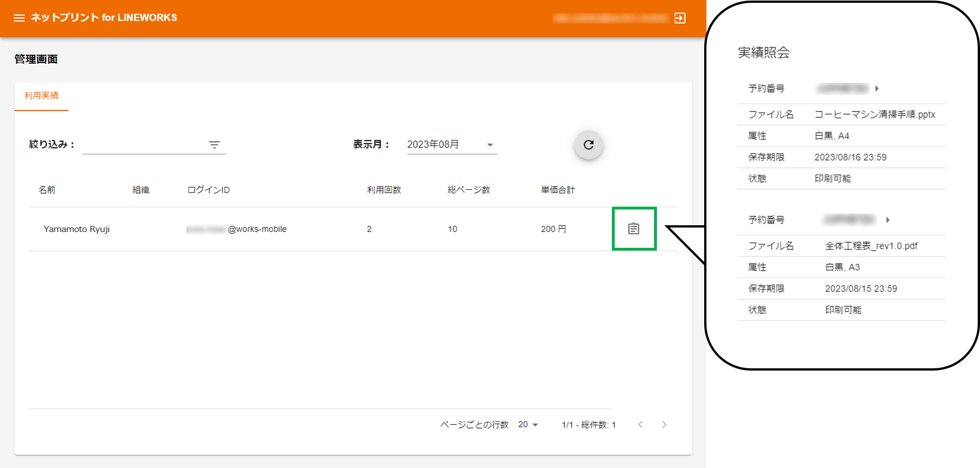Open rows per page dropdown
980x468 pixels.
pos(528,425)
